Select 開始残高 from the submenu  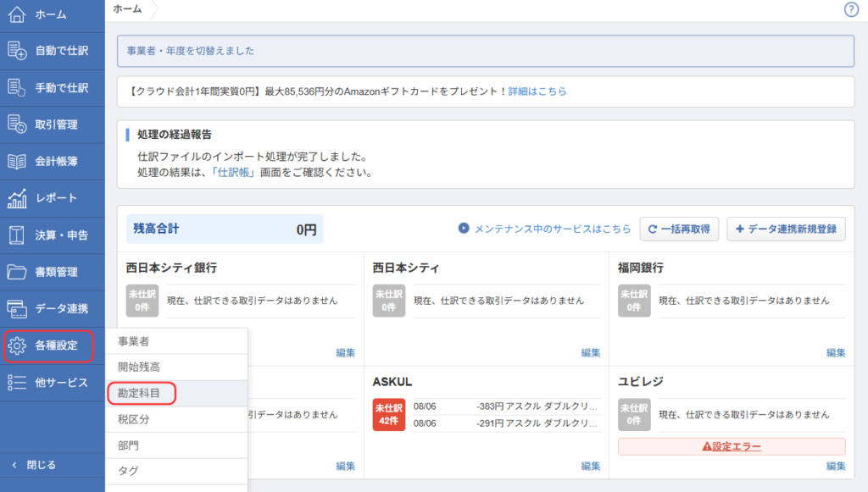click(x=139, y=368)
